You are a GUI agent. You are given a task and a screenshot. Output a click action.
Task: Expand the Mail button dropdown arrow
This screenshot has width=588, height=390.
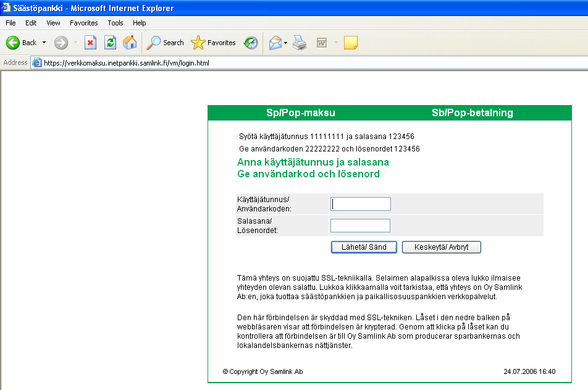(286, 43)
